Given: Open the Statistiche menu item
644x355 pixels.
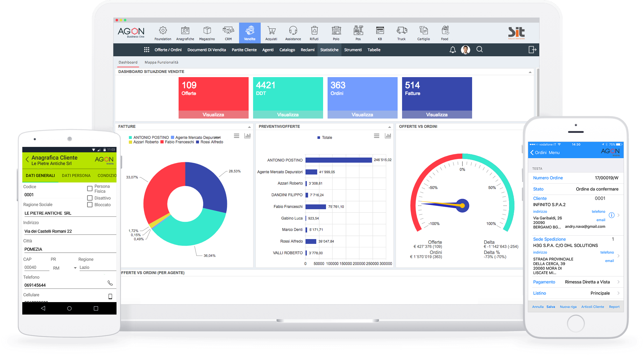Looking at the screenshot, I should (x=329, y=50).
